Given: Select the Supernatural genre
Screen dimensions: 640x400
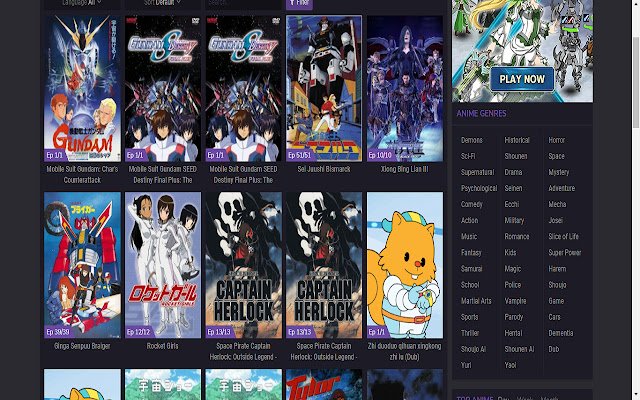Looking at the screenshot, I should pos(477,172).
